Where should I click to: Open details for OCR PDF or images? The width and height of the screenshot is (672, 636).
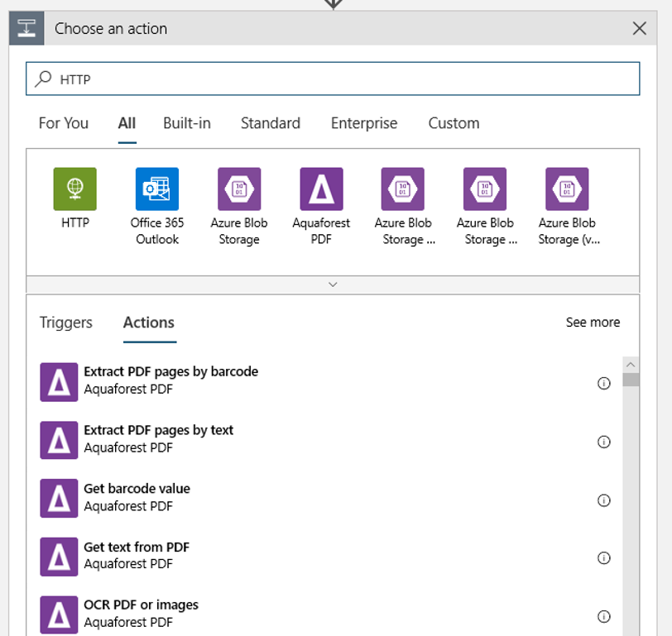point(603,615)
